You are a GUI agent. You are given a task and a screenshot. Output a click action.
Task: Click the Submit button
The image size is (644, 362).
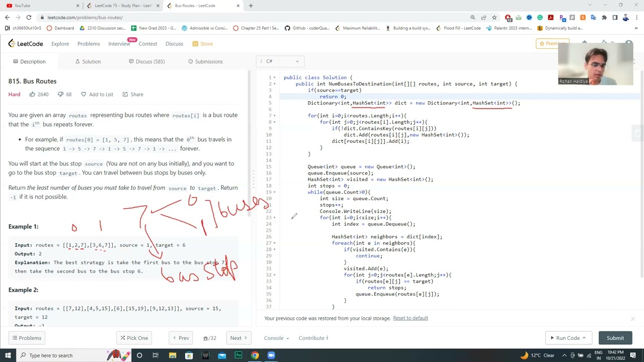click(x=615, y=338)
